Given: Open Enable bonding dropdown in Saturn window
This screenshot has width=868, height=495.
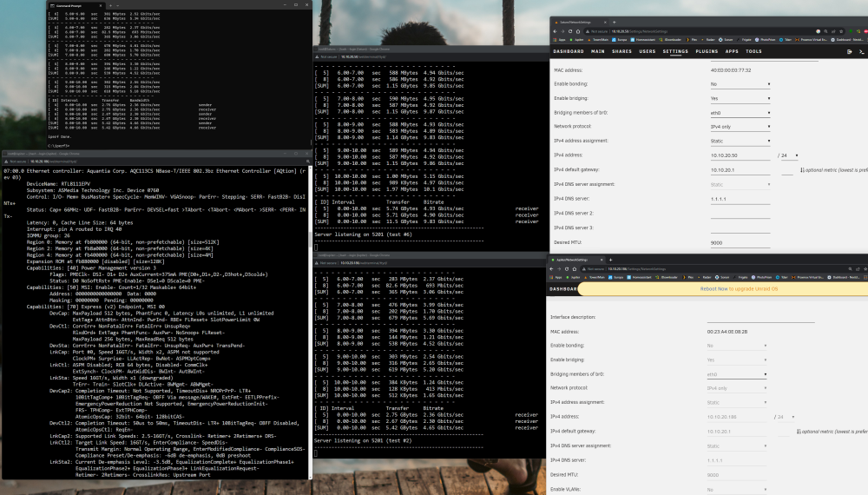Looking at the screenshot, I should (740, 84).
